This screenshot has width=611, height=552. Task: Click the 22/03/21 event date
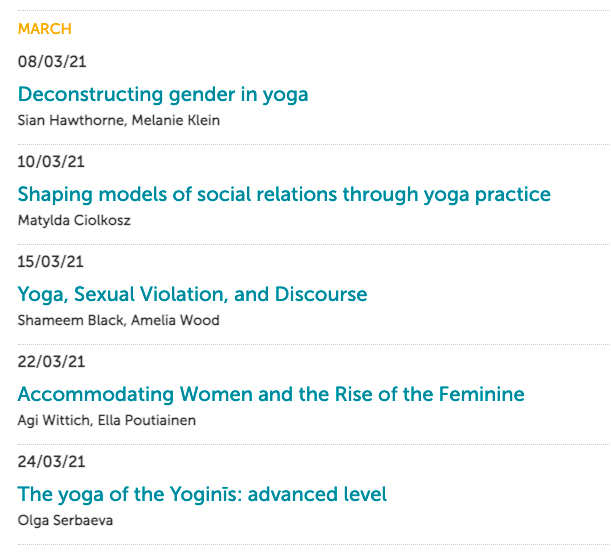[x=51, y=362]
